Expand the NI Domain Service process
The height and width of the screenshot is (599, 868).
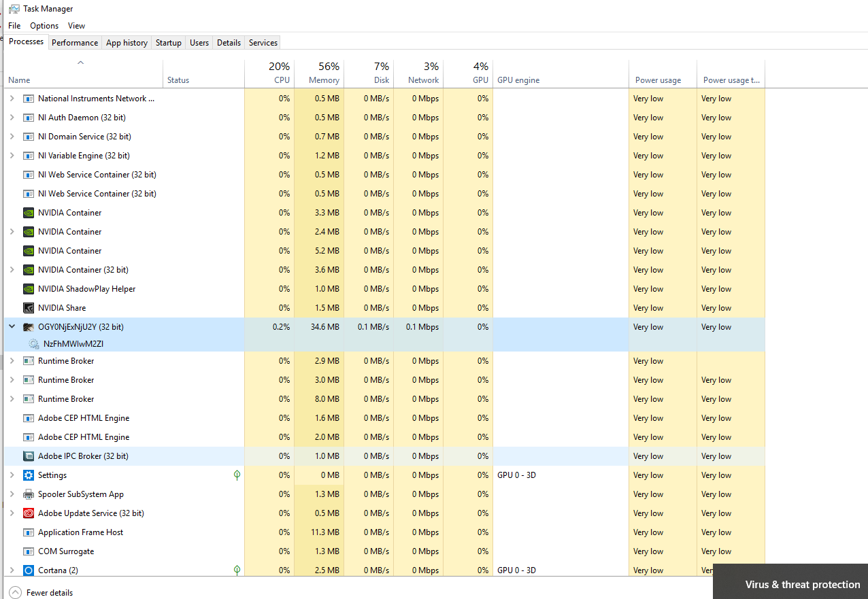pyautogui.click(x=12, y=137)
